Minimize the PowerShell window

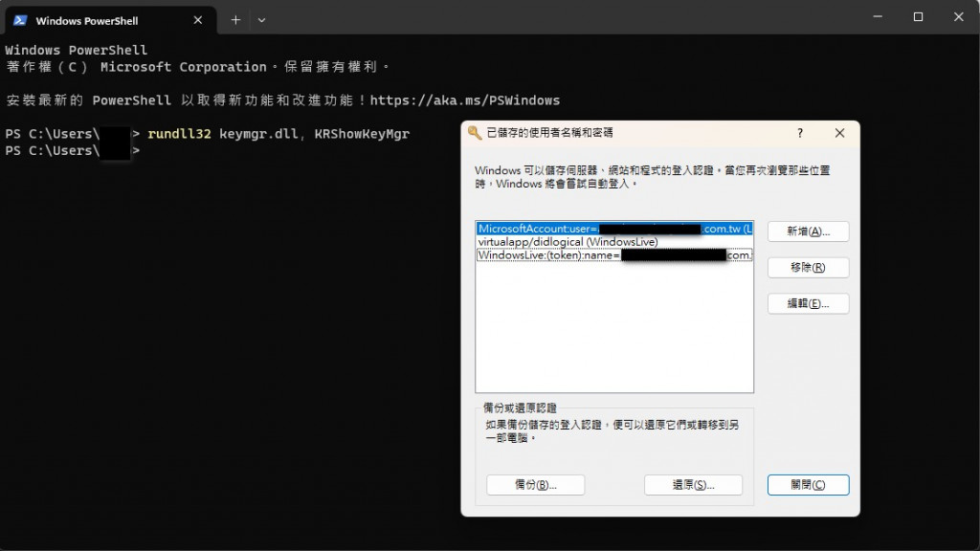[878, 17]
